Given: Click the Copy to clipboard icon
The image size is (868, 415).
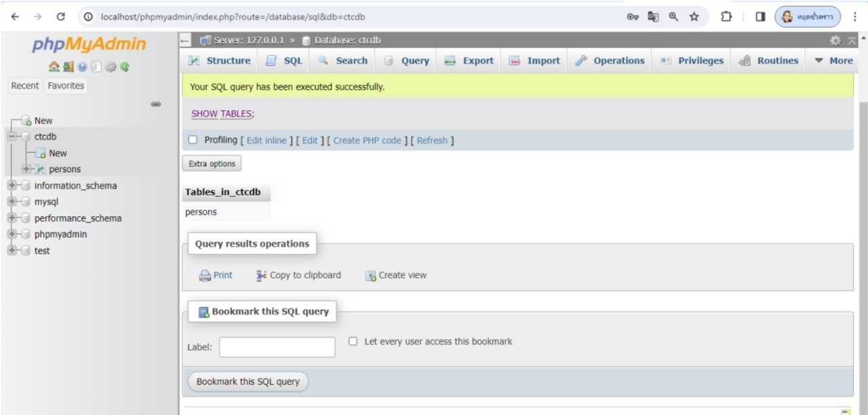Looking at the screenshot, I should (262, 276).
